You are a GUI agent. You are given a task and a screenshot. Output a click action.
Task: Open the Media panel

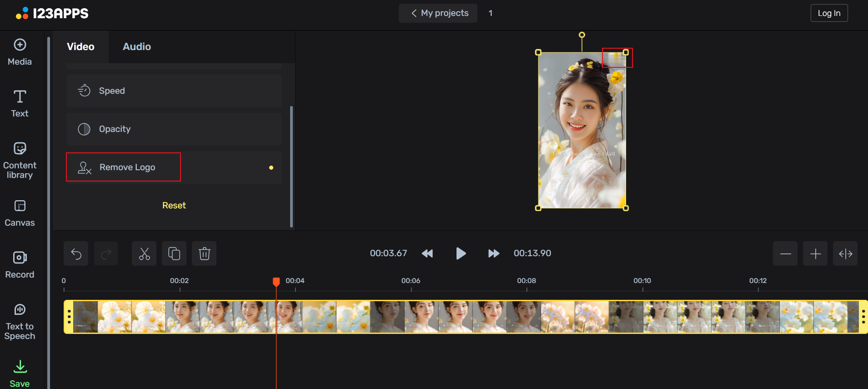tap(20, 52)
